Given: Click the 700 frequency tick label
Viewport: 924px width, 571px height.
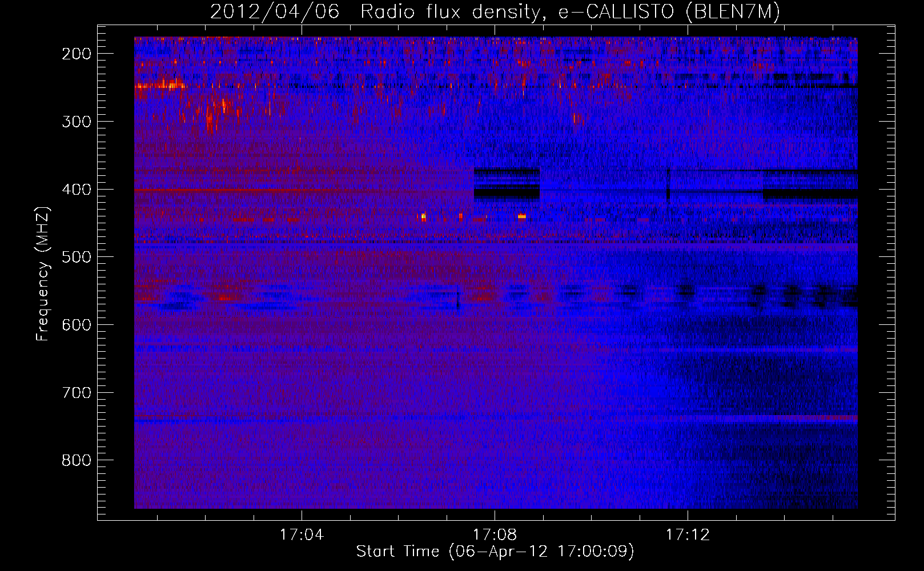Looking at the screenshot, I should 77,393.
